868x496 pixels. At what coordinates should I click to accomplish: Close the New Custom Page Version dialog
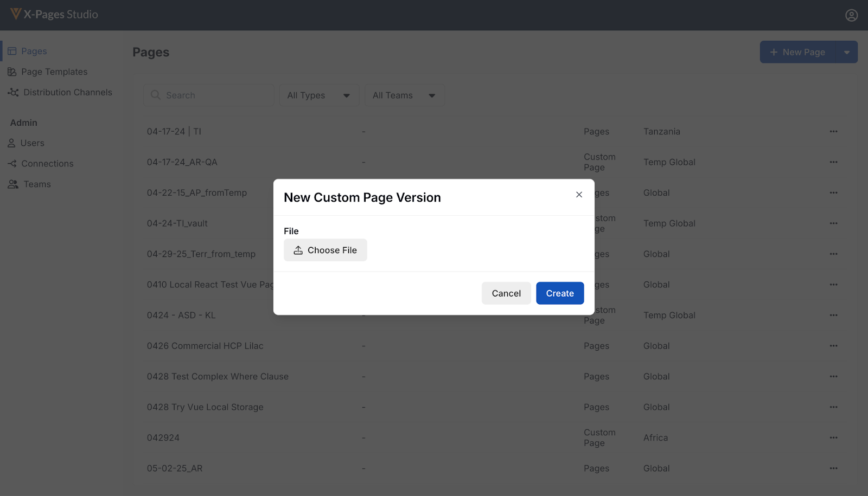[579, 195]
